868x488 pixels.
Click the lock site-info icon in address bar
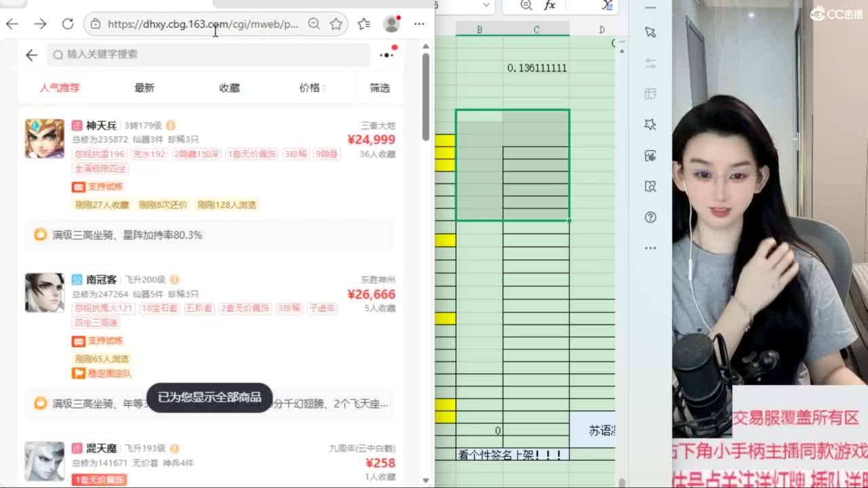tap(96, 24)
